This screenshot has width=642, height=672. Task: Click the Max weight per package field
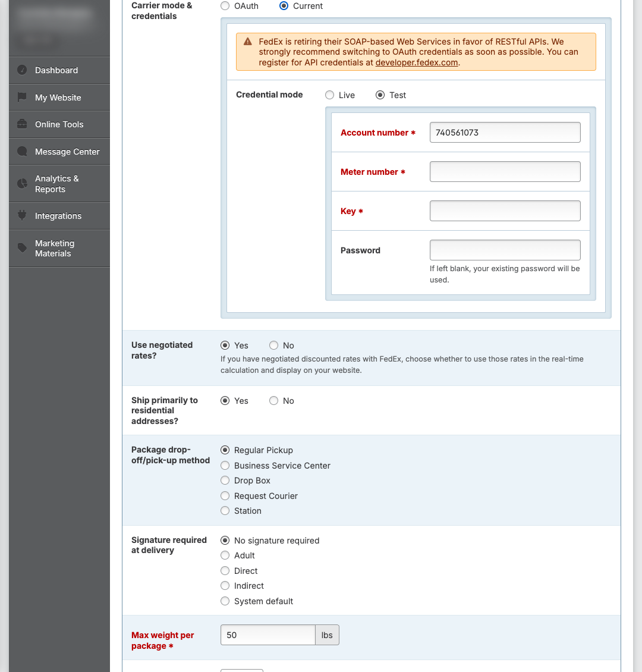point(268,635)
